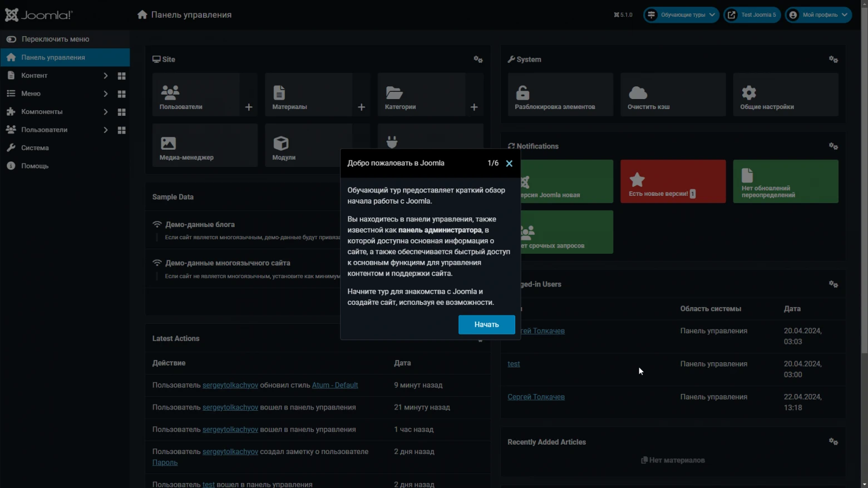This screenshot has width=868, height=488.
Task: Click the срочных запросов notification tile
Action: pos(567,232)
